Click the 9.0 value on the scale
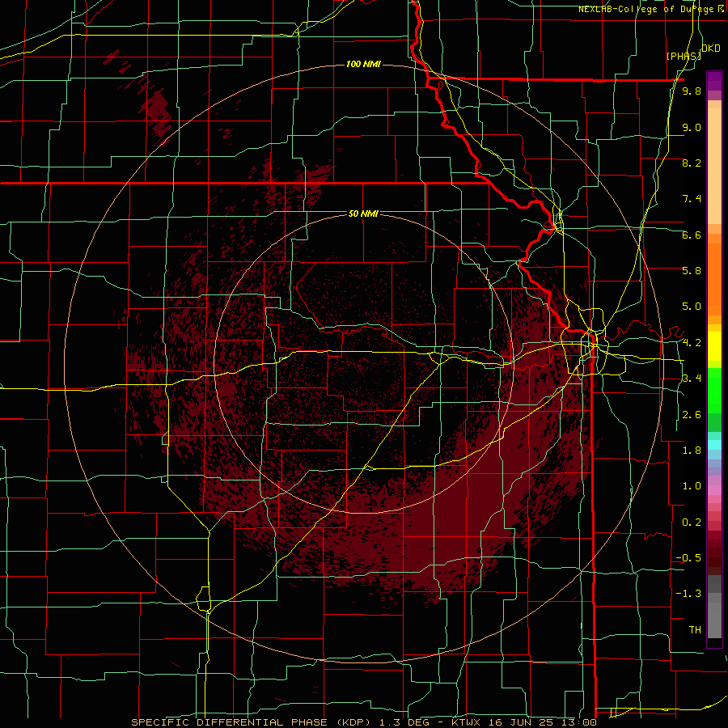 (692, 127)
